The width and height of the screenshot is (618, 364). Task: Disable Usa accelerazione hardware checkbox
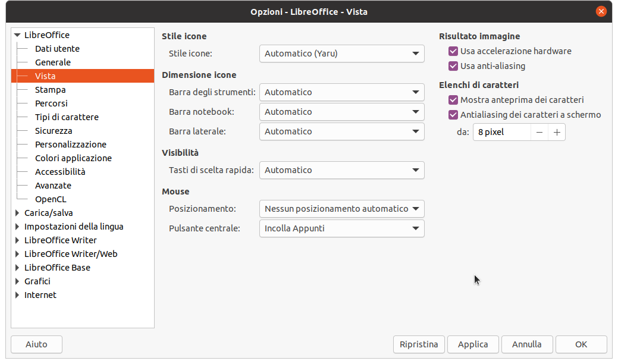[454, 51]
